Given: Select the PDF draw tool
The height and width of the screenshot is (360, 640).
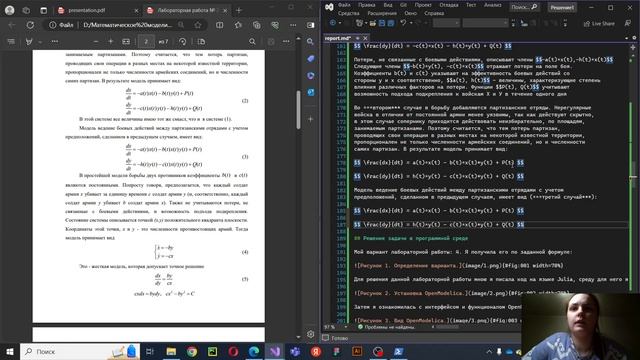Looking at the screenshot, I should [x=29, y=42].
